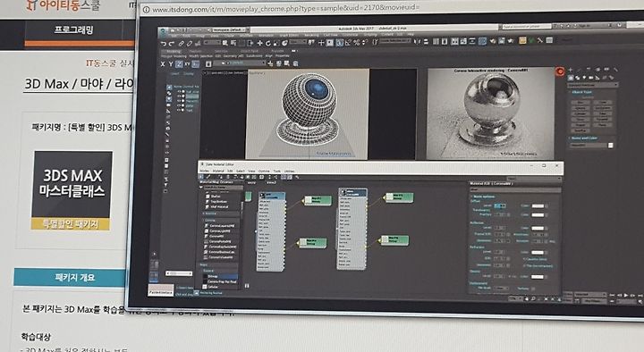Open the Create tab in command panel
Viewport: 644px width, 352px height.
click(x=571, y=70)
